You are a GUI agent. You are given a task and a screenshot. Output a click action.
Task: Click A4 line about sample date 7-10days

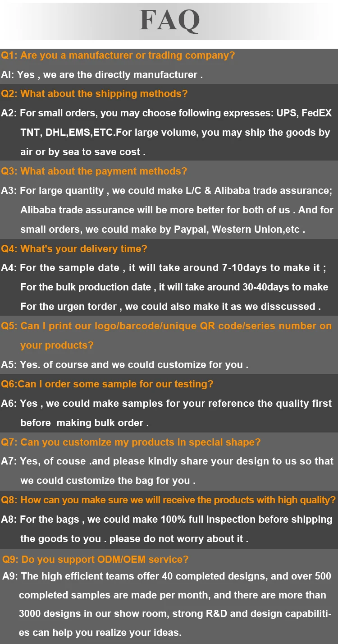coord(164,268)
